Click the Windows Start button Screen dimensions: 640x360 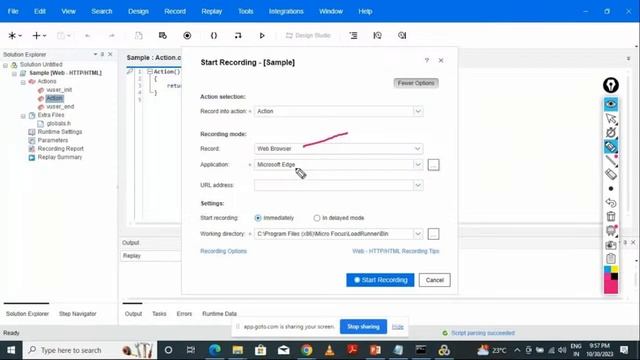pos(11,350)
